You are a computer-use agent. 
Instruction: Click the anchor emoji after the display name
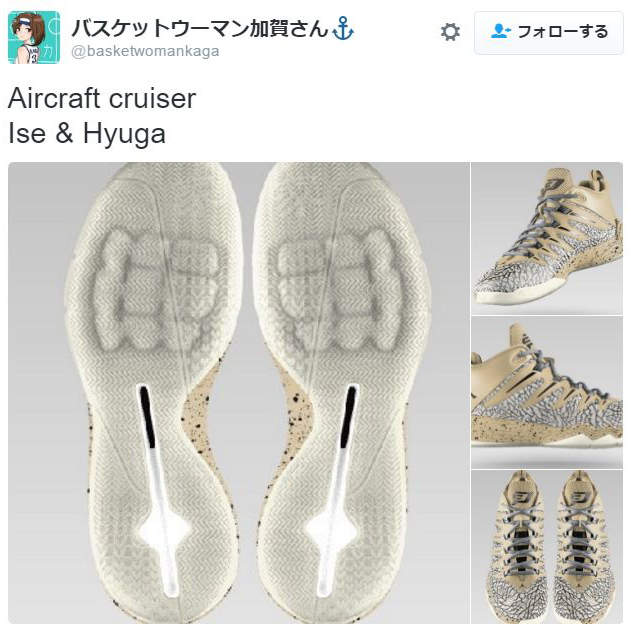click(x=342, y=29)
